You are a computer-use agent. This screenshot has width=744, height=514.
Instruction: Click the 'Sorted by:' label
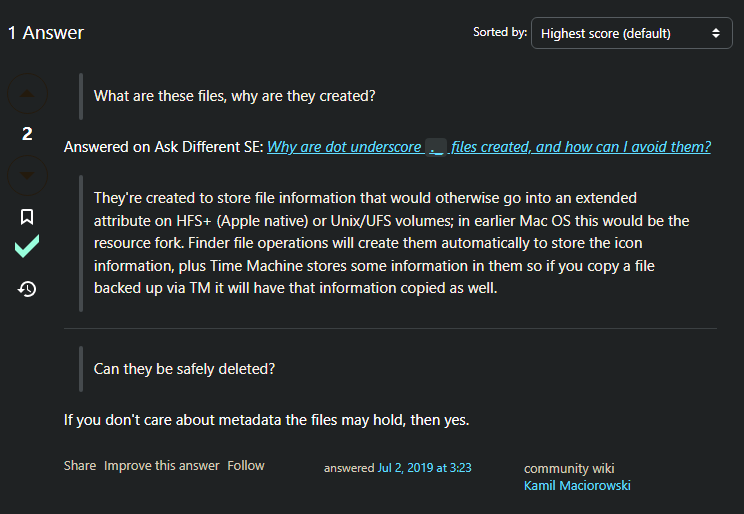click(500, 32)
